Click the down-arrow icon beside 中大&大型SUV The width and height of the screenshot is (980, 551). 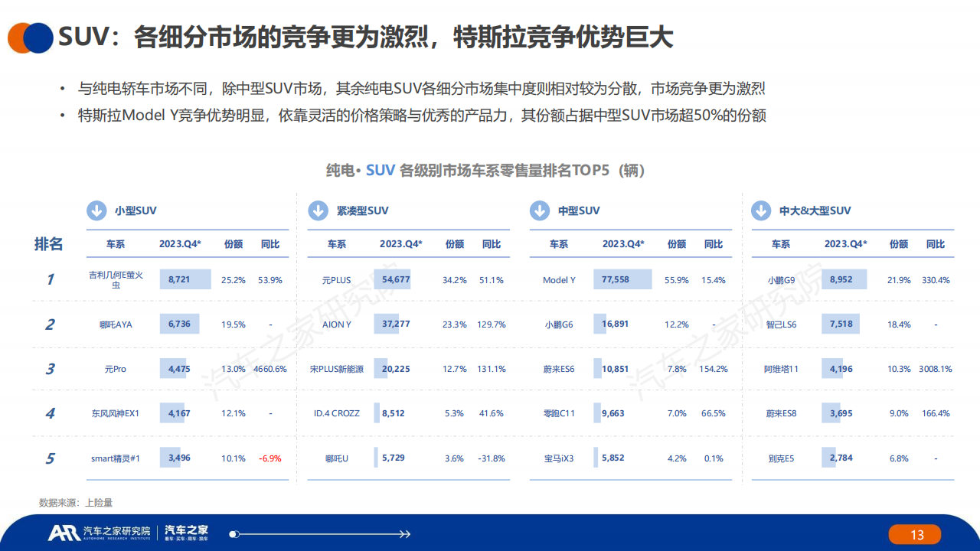pyautogui.click(x=761, y=210)
